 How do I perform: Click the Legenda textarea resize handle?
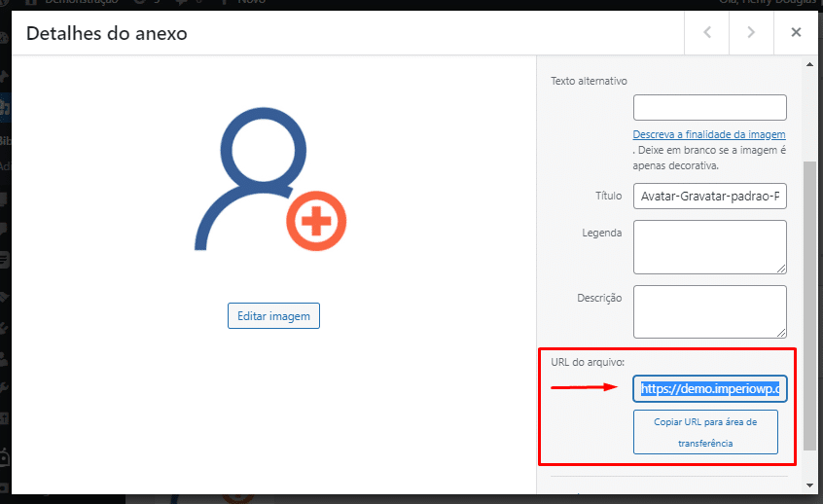tap(781, 269)
